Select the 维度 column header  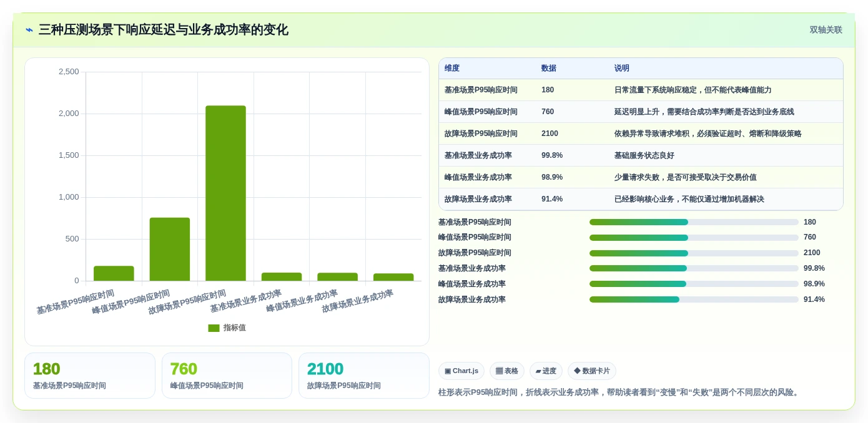coord(452,69)
